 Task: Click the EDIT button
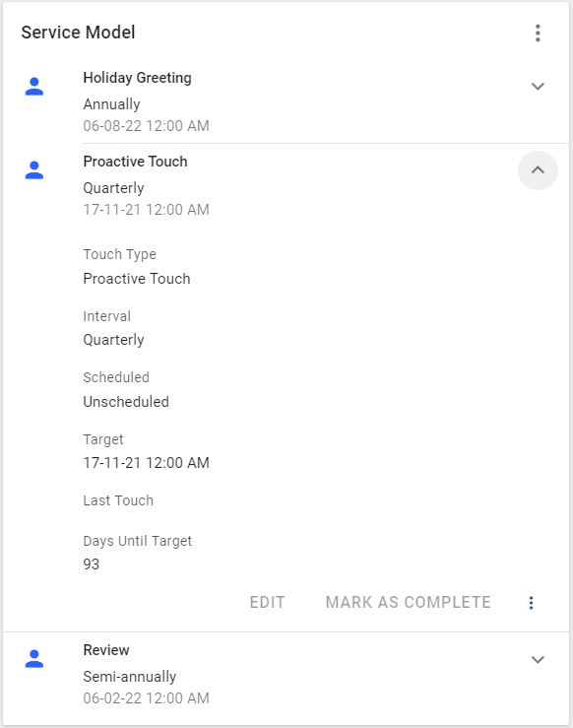coord(267,602)
